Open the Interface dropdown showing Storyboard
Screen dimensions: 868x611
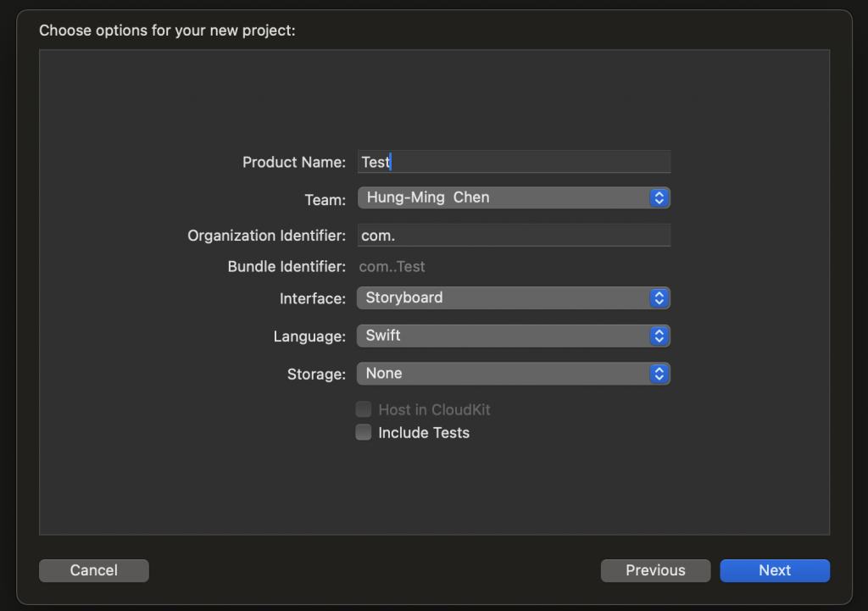(513, 298)
